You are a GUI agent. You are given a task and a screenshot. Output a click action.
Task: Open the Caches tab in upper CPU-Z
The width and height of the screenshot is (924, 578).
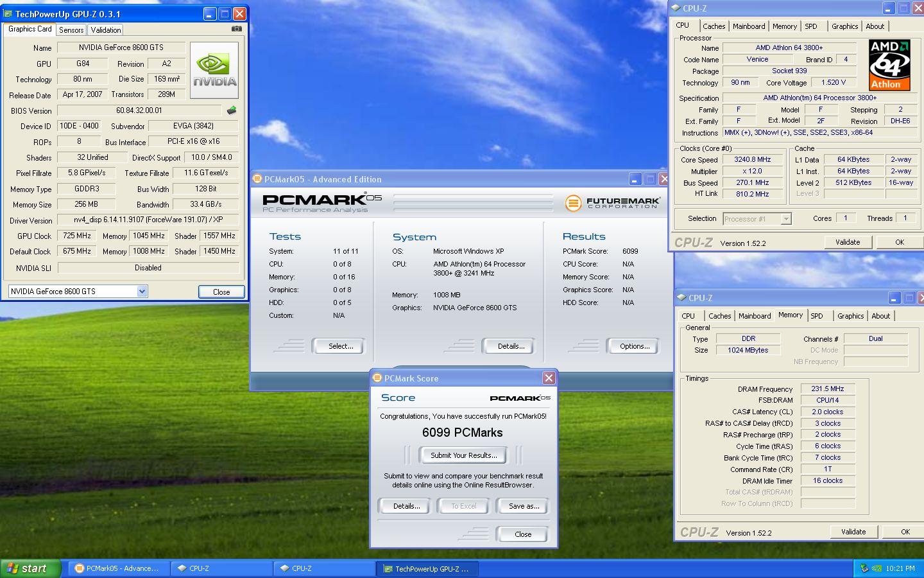tap(714, 26)
